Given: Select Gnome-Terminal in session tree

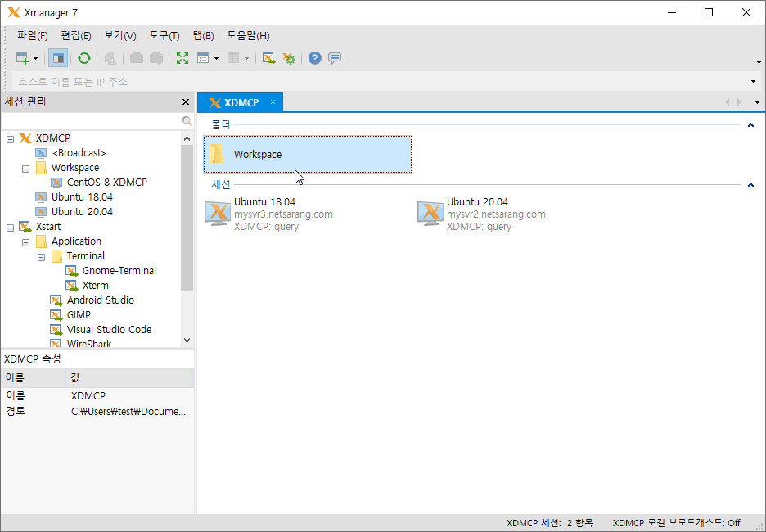Looking at the screenshot, I should click(x=119, y=271).
